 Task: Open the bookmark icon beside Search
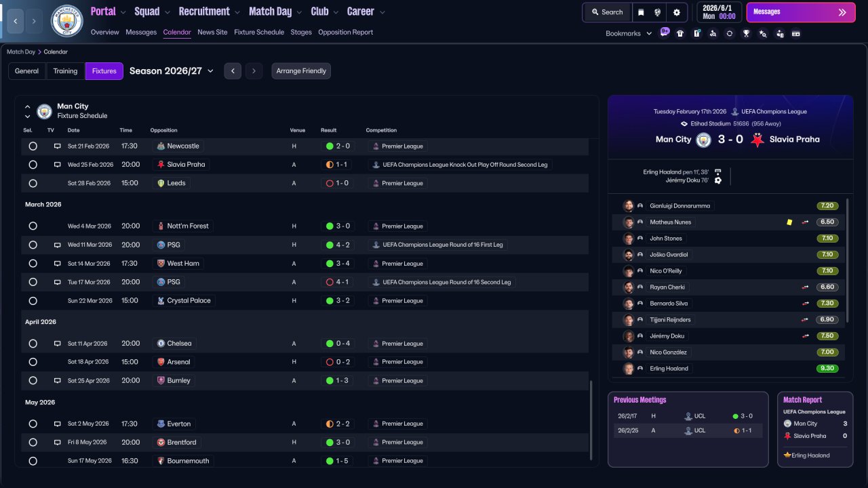point(641,12)
